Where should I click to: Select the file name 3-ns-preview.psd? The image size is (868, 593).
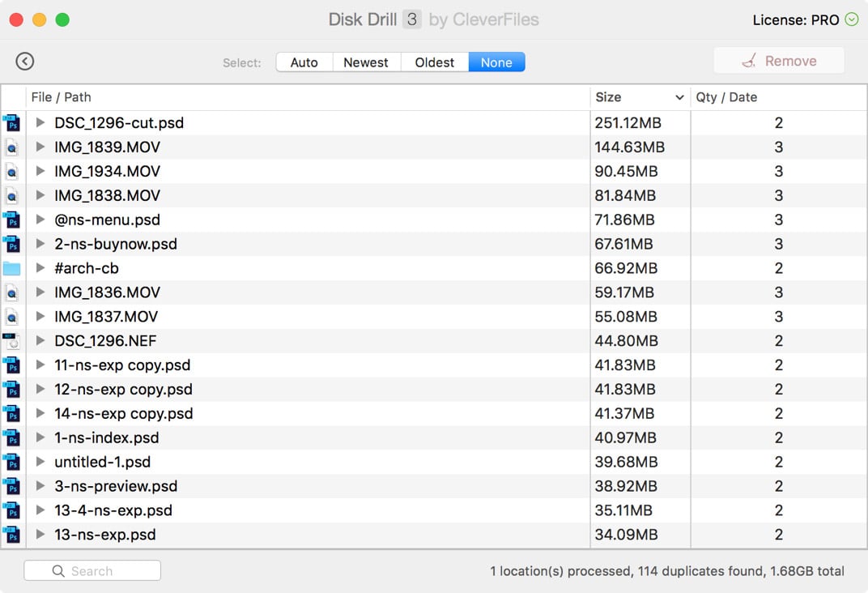[x=116, y=486]
